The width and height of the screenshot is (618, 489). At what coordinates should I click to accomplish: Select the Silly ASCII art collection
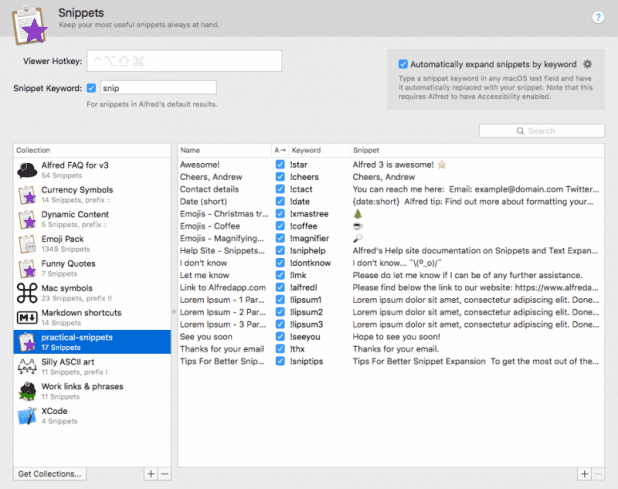(x=92, y=366)
